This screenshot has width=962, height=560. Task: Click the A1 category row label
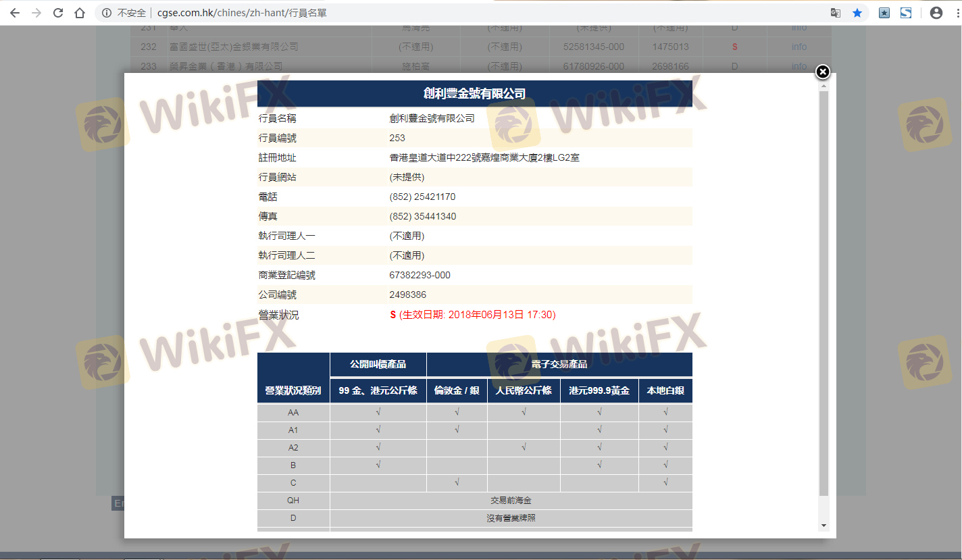(293, 430)
